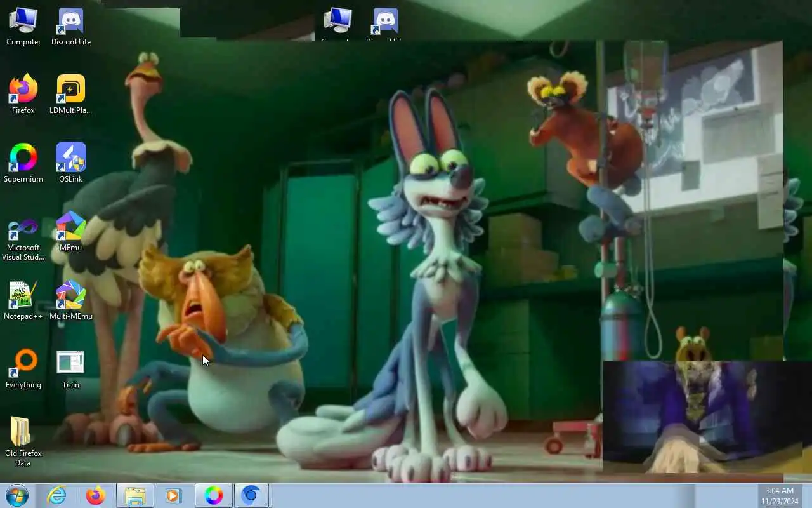Select the Old Firefox Data folder

click(x=23, y=442)
